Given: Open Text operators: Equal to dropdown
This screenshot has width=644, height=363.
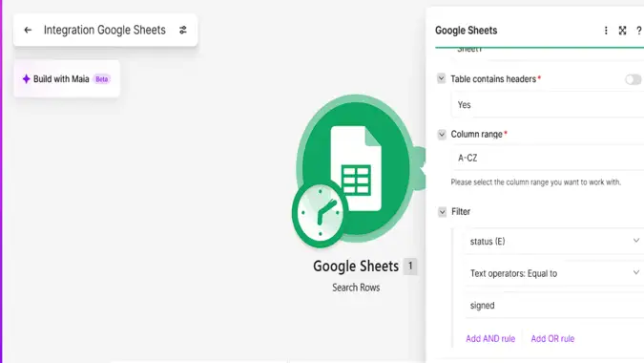Looking at the screenshot, I should pos(554,273).
